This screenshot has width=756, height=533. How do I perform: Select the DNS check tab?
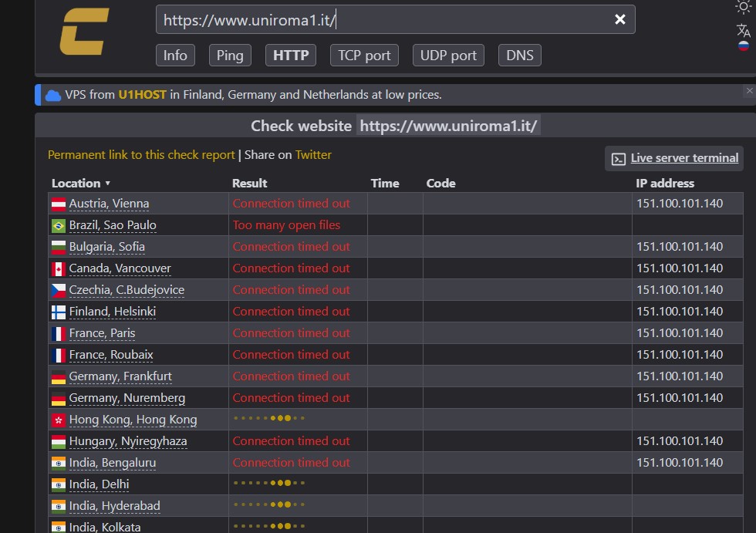pyautogui.click(x=519, y=55)
